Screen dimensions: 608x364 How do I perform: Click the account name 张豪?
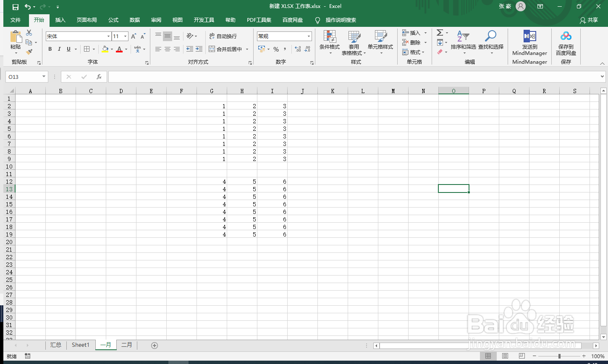click(x=505, y=6)
